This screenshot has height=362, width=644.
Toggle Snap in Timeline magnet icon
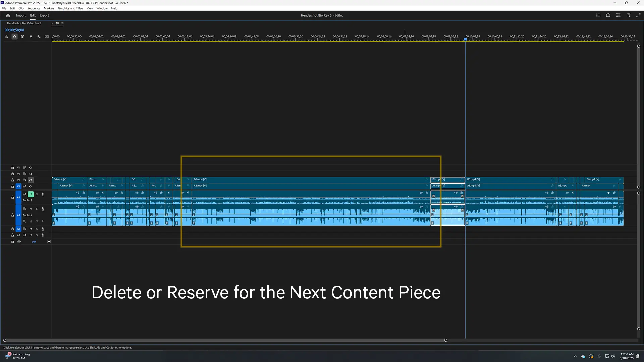click(x=14, y=37)
